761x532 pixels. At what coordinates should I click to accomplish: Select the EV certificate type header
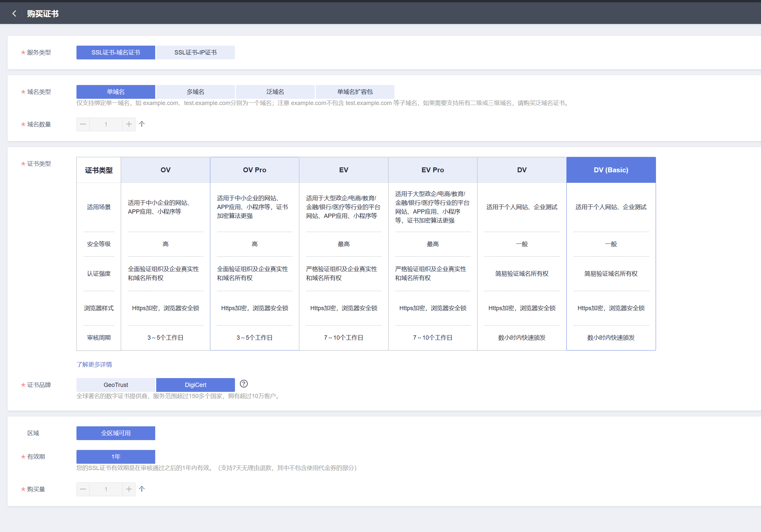point(343,170)
